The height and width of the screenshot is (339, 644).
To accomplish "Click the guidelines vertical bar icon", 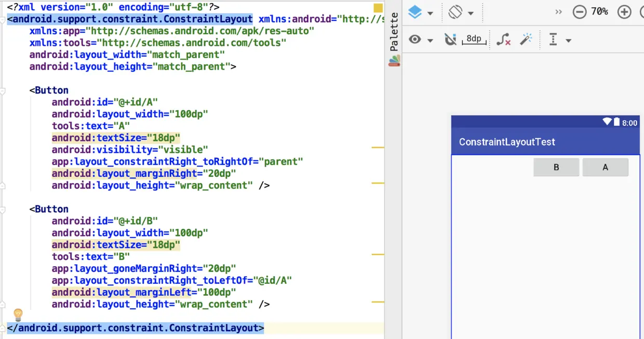I will tap(553, 39).
